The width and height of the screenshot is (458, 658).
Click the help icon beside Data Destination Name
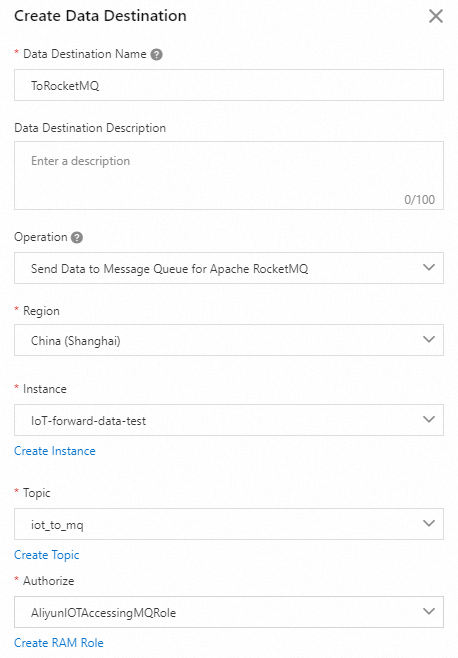click(157, 55)
